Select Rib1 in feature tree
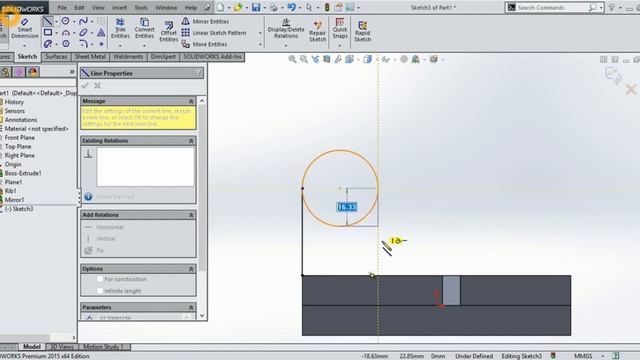 11,191
